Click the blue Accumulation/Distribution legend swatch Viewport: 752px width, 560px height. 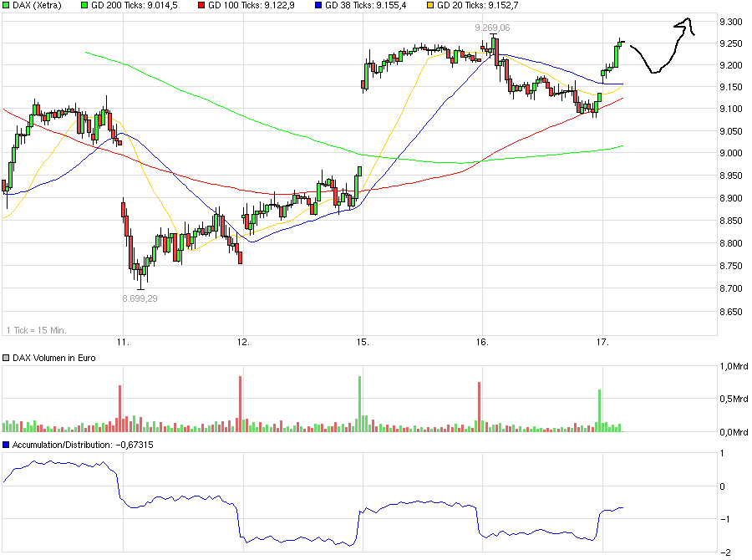pos(6,445)
